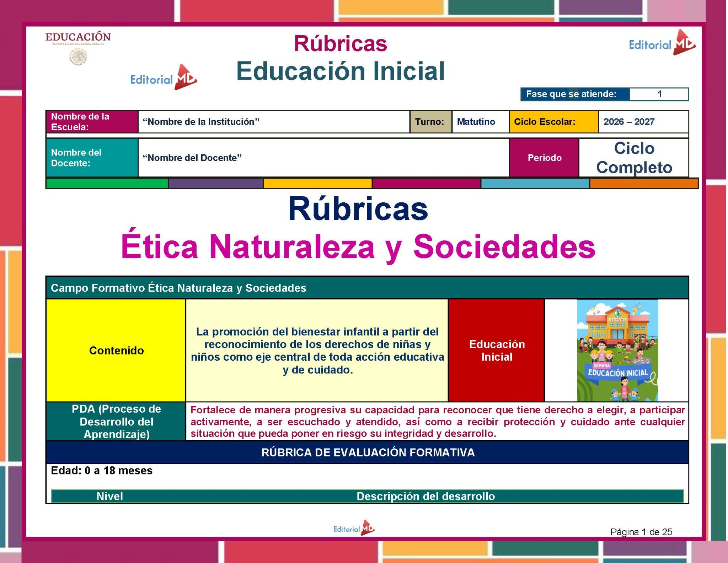Viewport: 728px width, 563px height.
Task: Click the Ciclo Completo periodo cell
Action: [634, 158]
